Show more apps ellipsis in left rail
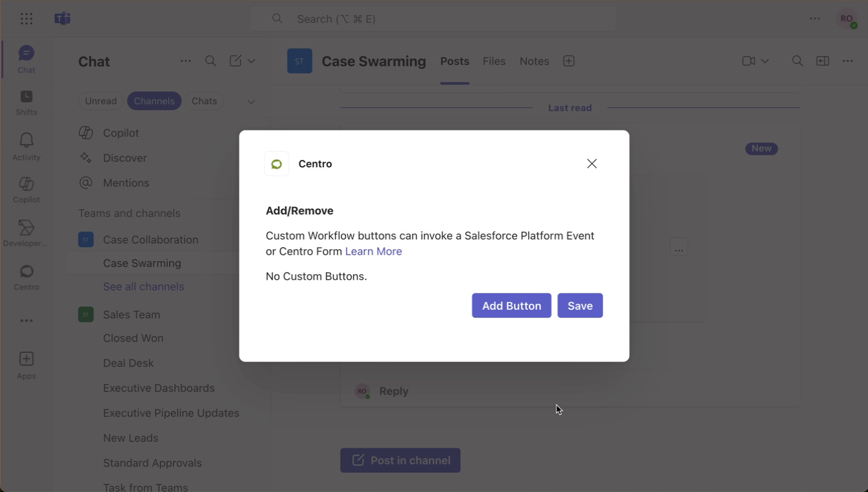The height and width of the screenshot is (492, 868). click(26, 320)
